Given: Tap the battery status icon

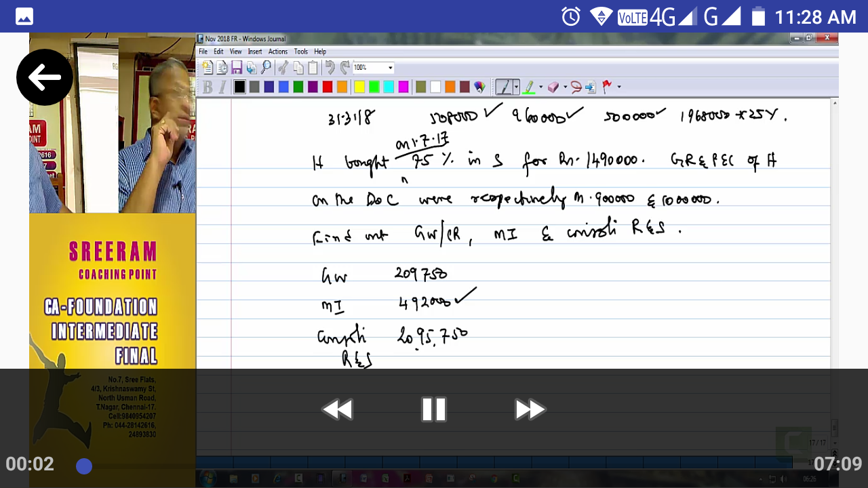Looking at the screenshot, I should click(x=758, y=16).
